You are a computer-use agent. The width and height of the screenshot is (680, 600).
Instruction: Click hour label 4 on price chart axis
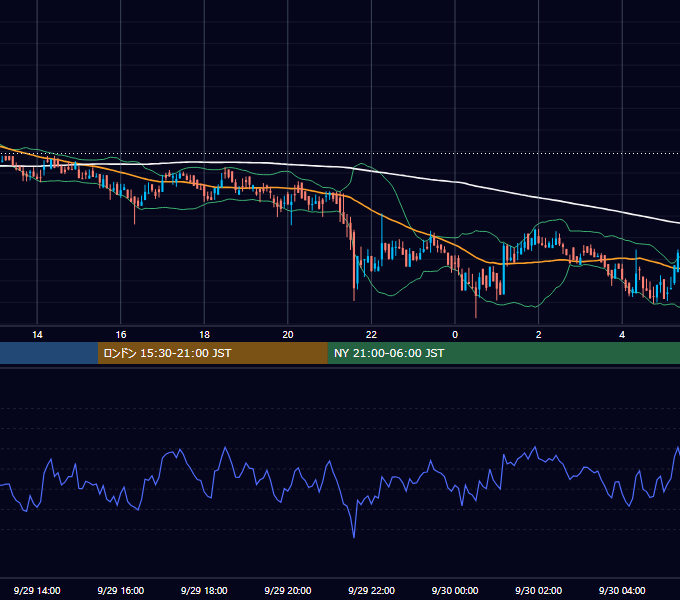click(x=622, y=335)
